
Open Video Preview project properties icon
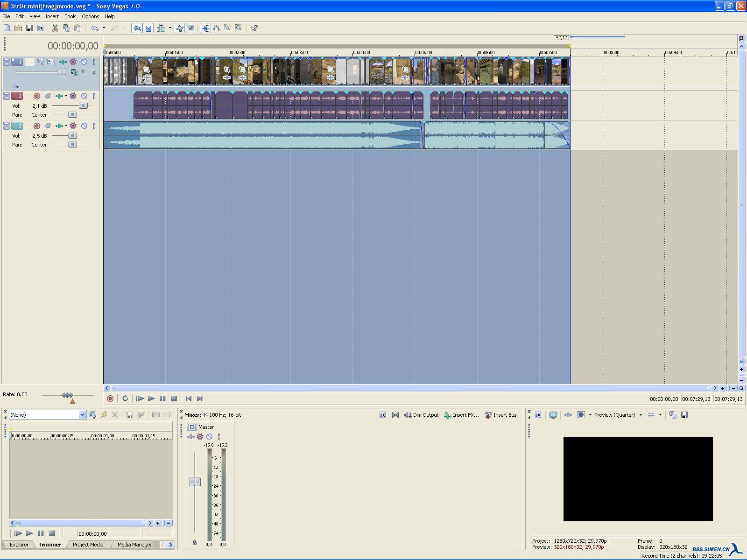point(538,415)
